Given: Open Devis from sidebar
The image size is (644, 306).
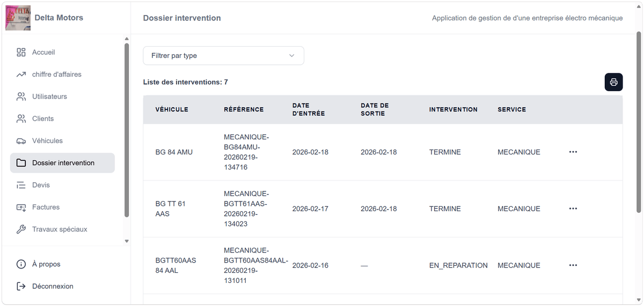Looking at the screenshot, I should [x=62, y=185].
